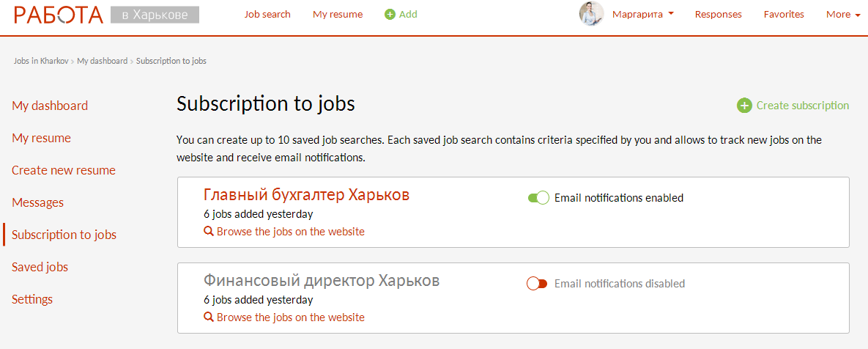Click the green plus icon beside Create subscription
868x349 pixels.
[x=744, y=106]
